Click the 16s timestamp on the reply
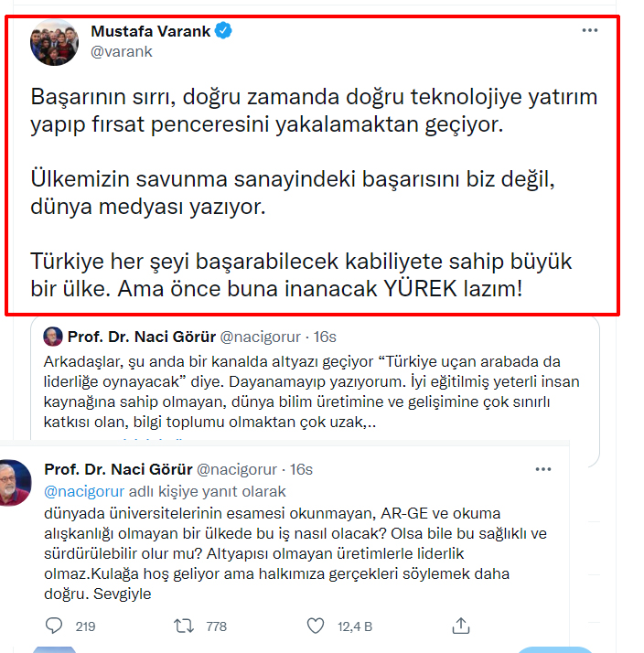 point(301,469)
